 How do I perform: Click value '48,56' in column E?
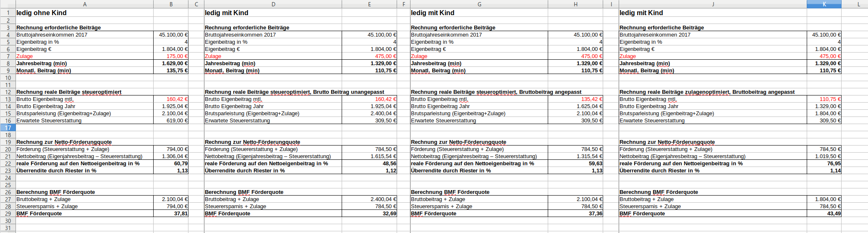[x=390, y=164]
